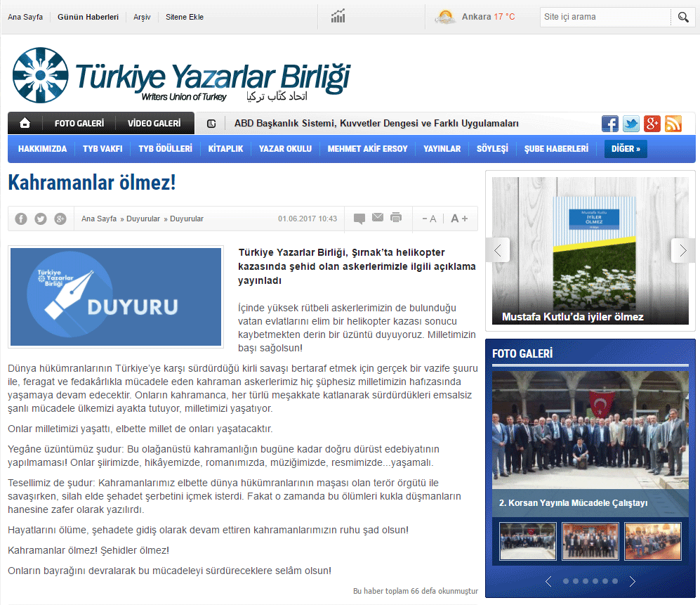Open the MEHMET AKİF ERSOY menu item
Viewport: 700px width, 605px height.
tap(367, 149)
